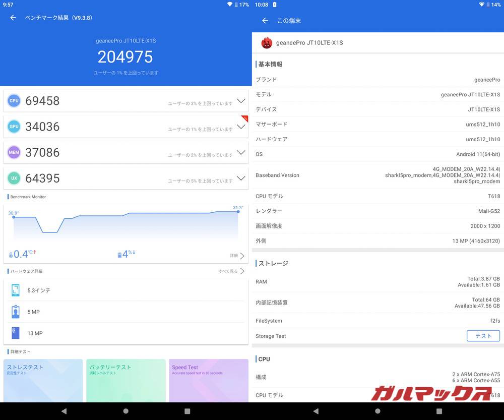This screenshot has width=504, height=420.
Task: Expand the CPU 69458 score details
Action: (x=241, y=100)
